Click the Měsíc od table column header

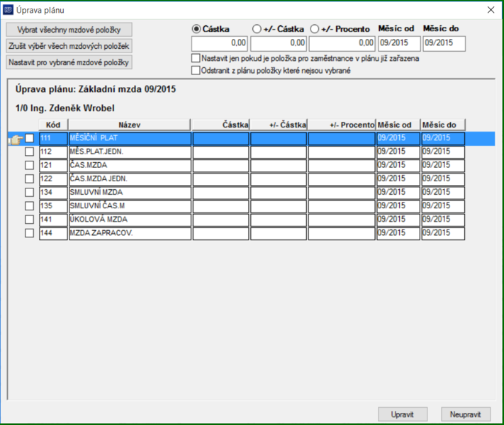point(398,125)
